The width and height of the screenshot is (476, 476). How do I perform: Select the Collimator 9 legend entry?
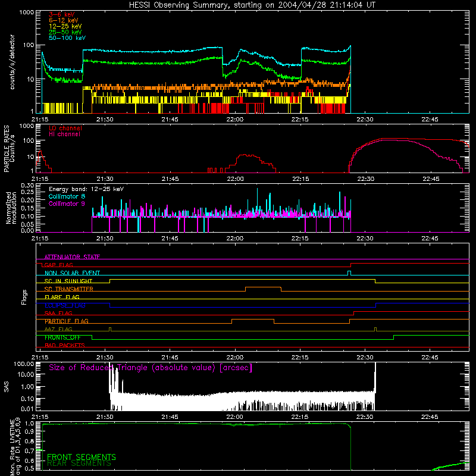[67, 203]
